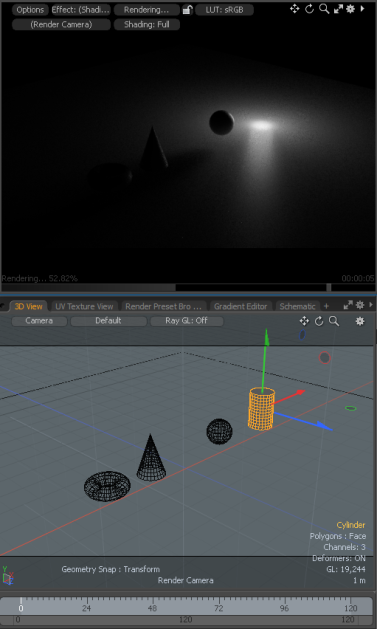The width and height of the screenshot is (377, 629).
Task: Click the 3D viewport pan icon
Action: [304, 321]
